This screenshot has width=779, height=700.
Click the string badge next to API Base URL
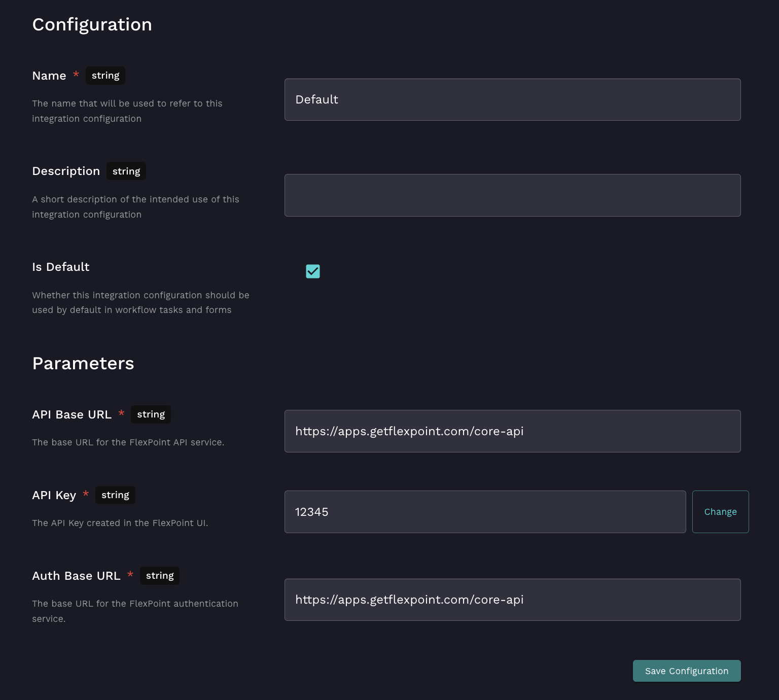point(151,414)
